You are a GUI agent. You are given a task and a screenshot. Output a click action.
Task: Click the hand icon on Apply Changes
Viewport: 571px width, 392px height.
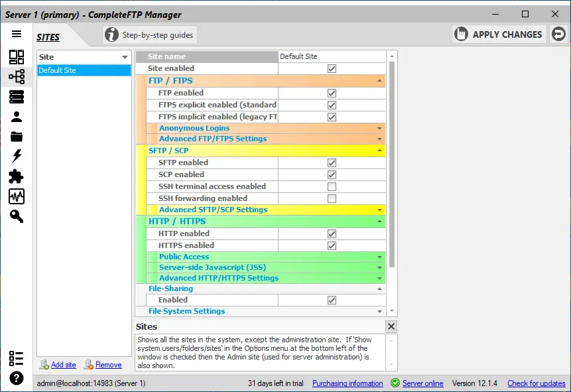click(461, 34)
